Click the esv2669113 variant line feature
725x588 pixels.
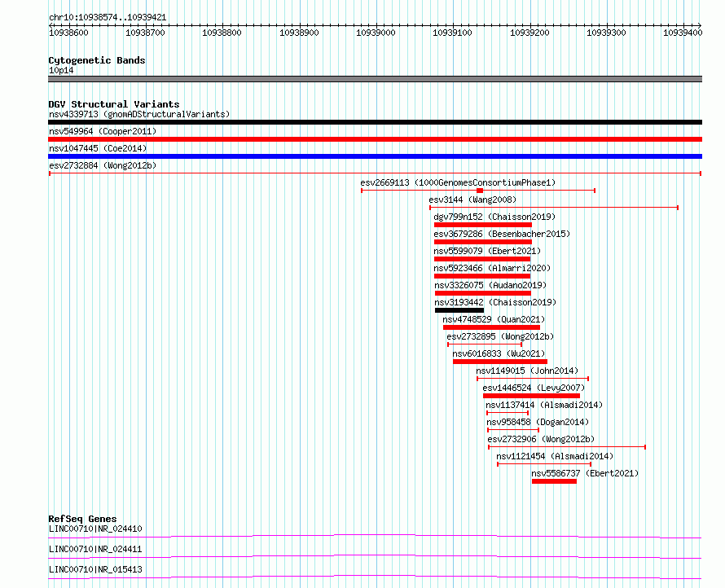click(478, 191)
